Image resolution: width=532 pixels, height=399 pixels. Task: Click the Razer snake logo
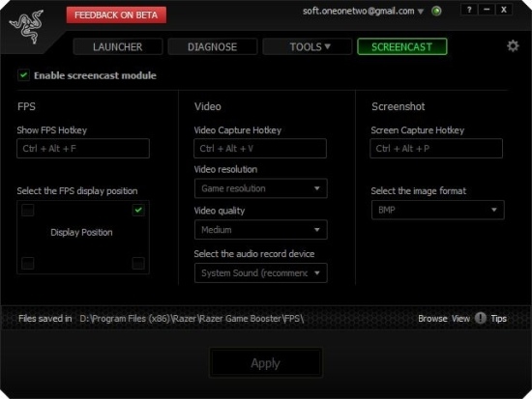click(27, 27)
